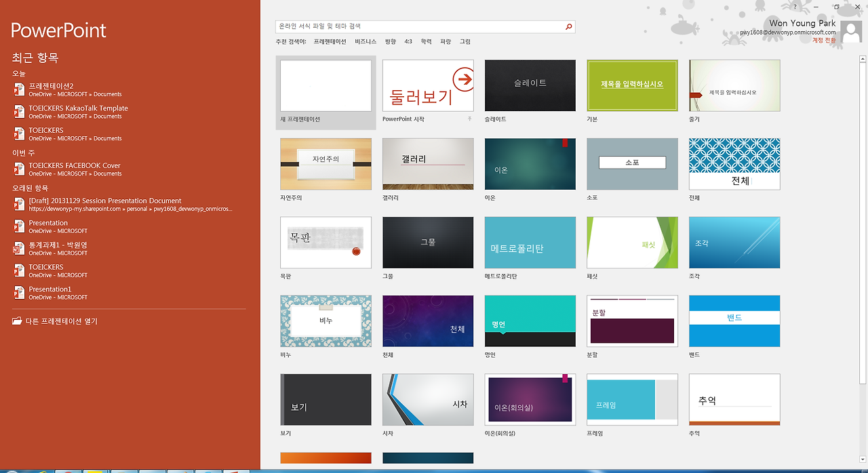The width and height of the screenshot is (868, 473).
Task: Pick the 밴드 blue theme thumbnail
Action: [734, 321]
